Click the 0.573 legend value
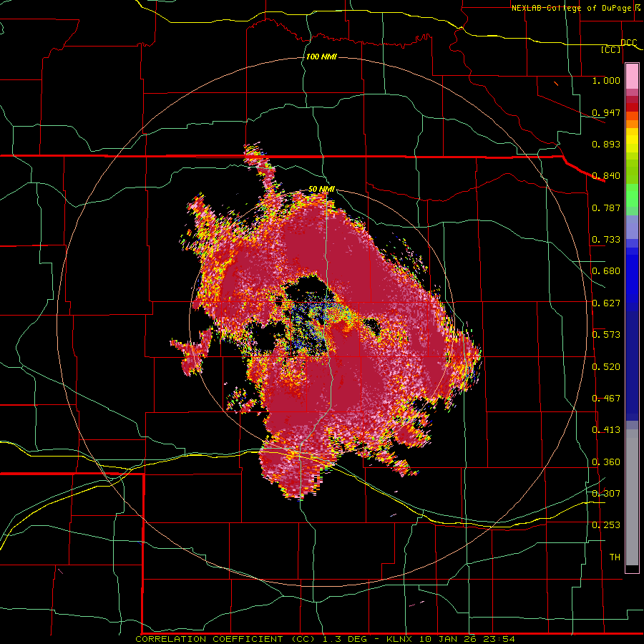 [x=606, y=335]
